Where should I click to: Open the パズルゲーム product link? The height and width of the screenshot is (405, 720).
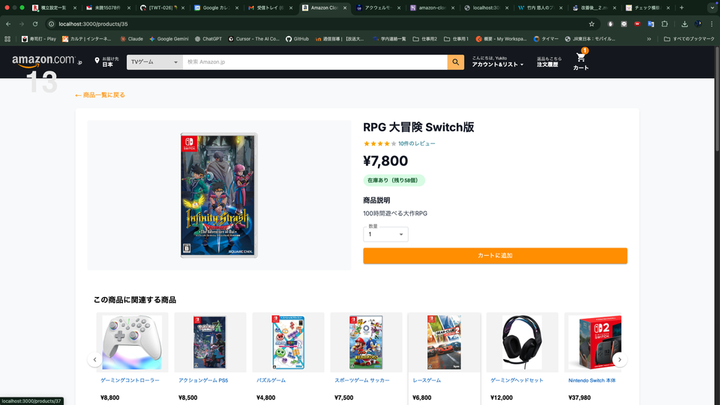[271, 380]
